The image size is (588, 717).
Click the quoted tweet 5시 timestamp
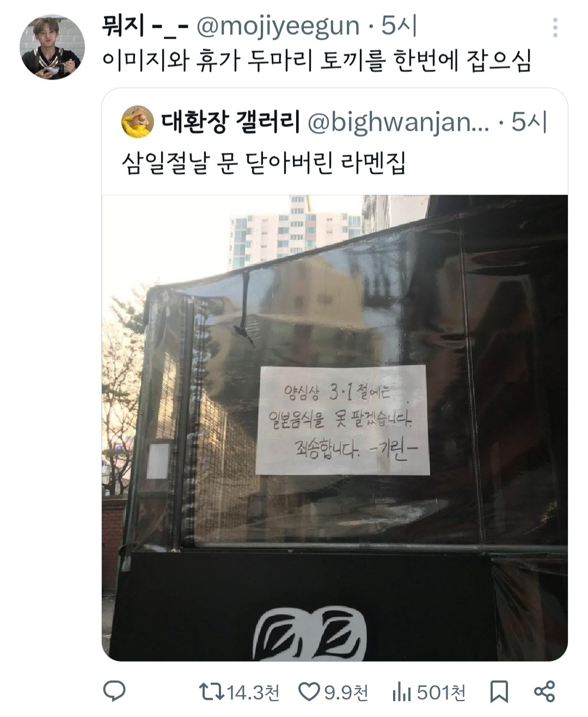pyautogui.click(x=529, y=123)
